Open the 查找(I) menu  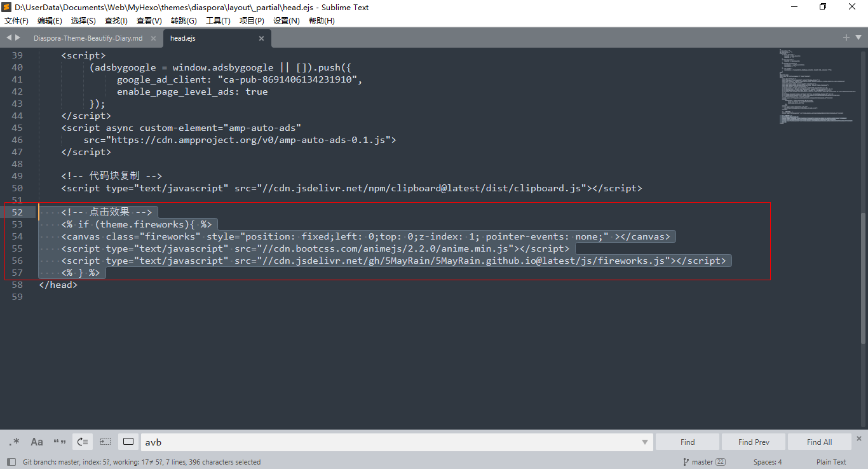coord(116,21)
